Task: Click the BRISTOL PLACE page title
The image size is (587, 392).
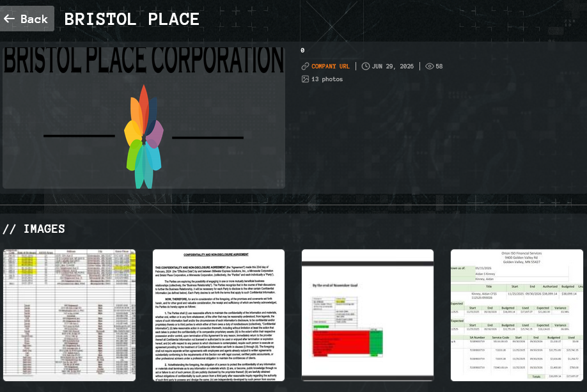Action: pyautogui.click(x=132, y=19)
